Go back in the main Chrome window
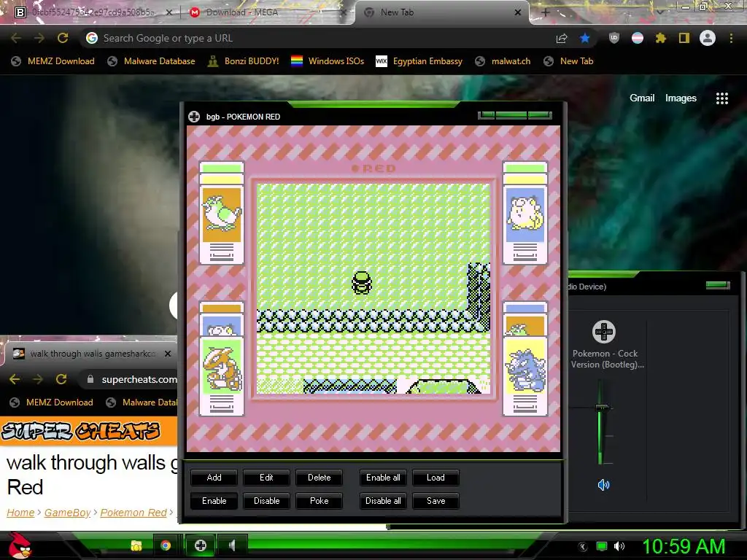 pyautogui.click(x=16, y=38)
